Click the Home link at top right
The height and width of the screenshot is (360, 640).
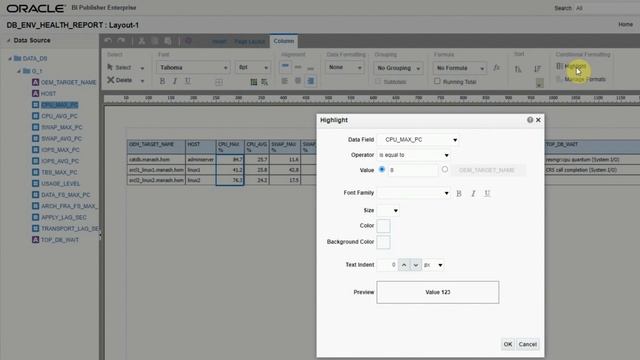point(625,24)
